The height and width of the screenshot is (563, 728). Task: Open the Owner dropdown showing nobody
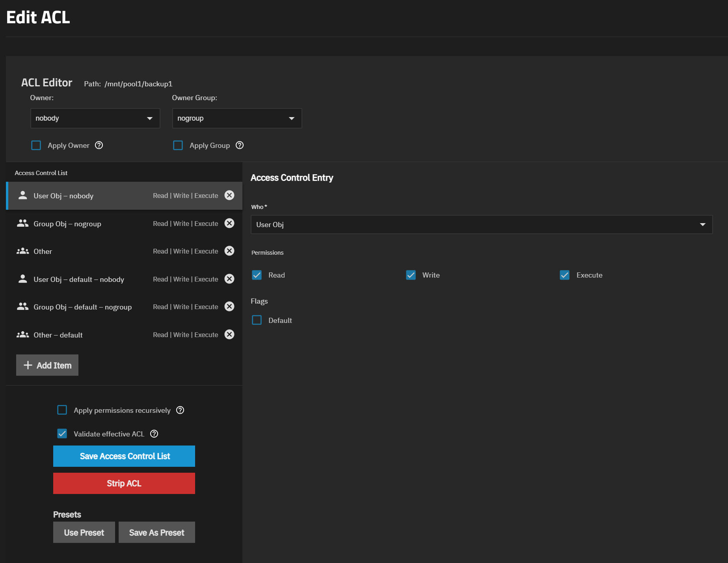tap(95, 118)
